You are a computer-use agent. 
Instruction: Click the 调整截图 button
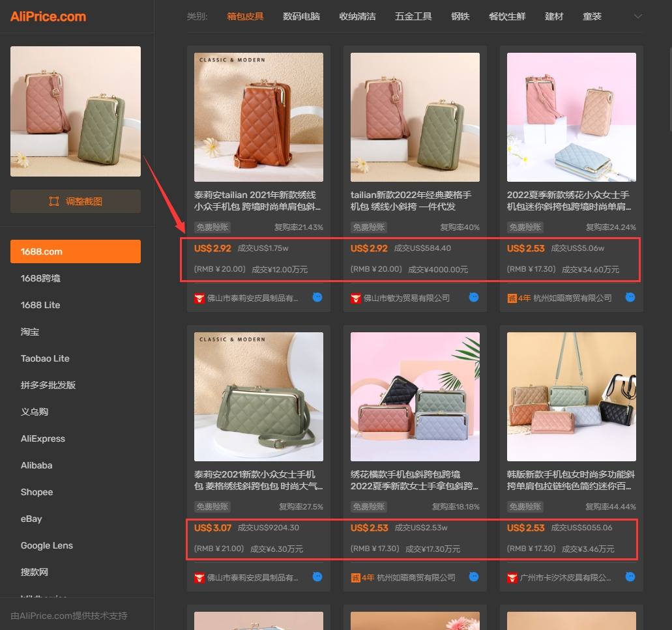(76, 201)
